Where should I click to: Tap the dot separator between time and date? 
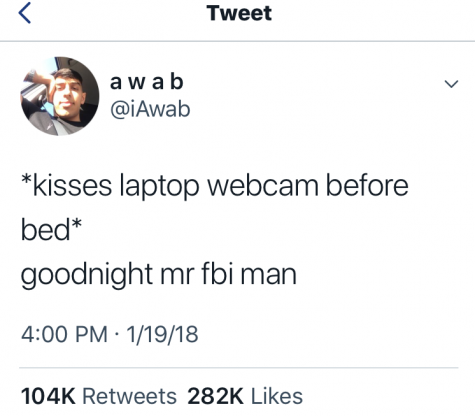coord(117,334)
